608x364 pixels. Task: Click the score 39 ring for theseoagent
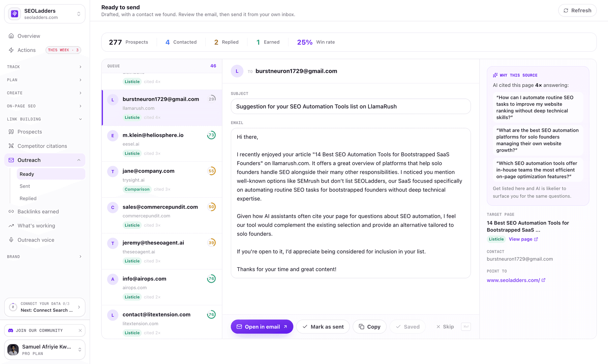211,243
